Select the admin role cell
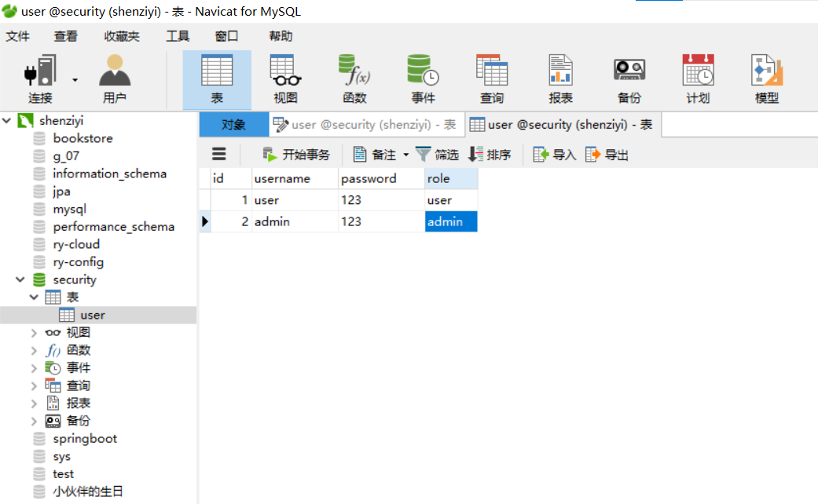 tap(449, 221)
